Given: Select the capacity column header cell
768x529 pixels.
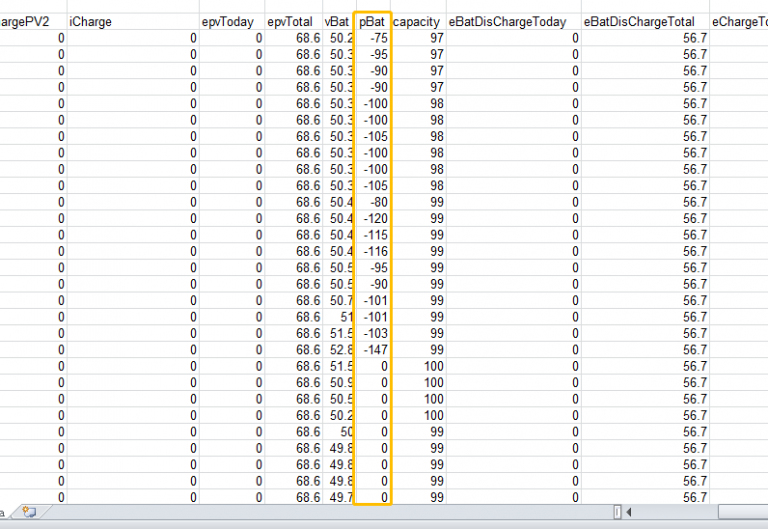Looking at the screenshot, I should [x=418, y=22].
